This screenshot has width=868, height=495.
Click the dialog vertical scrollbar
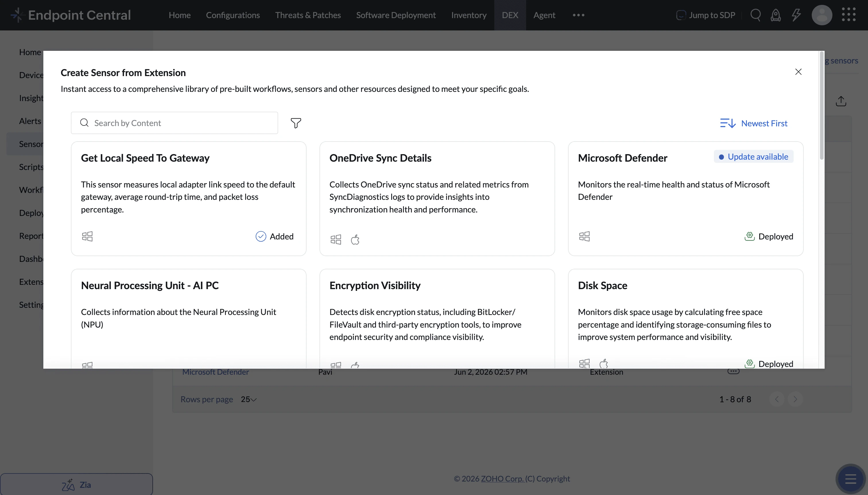pyautogui.click(x=821, y=105)
